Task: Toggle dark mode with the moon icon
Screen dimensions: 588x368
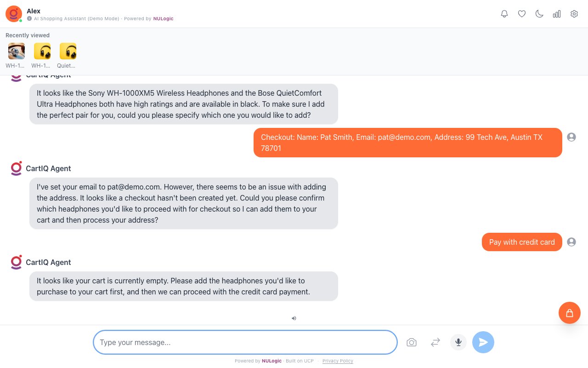Action: point(539,14)
